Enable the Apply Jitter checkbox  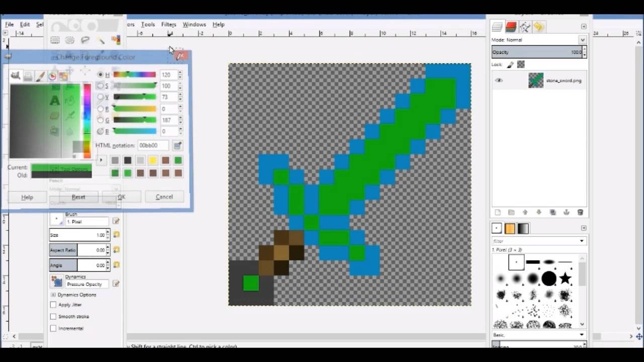[x=53, y=305]
